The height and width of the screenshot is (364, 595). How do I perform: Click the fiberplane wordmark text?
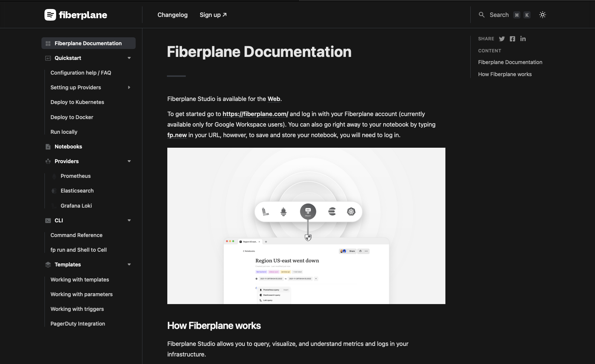click(x=83, y=15)
